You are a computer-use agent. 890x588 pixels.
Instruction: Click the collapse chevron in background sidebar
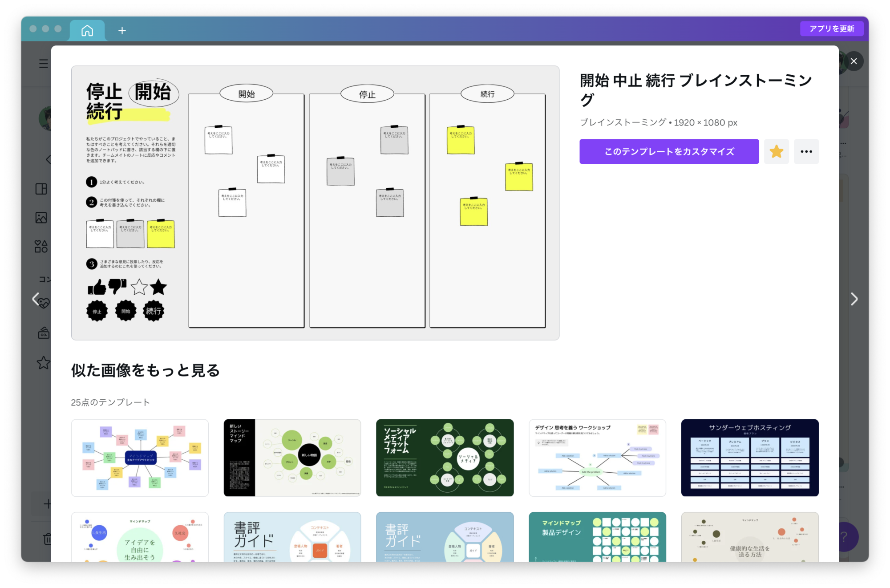48,159
